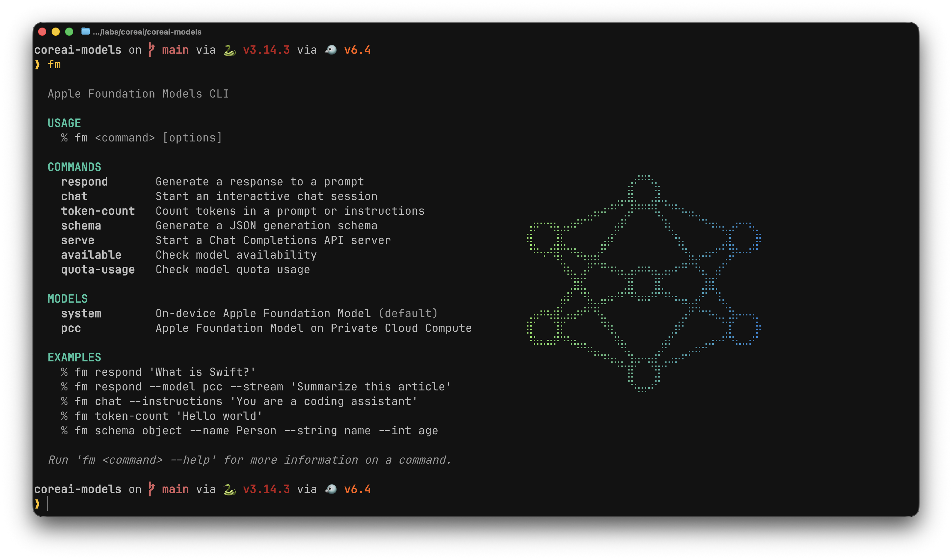Click the italic "Run 'fm <command> --help'" hint
This screenshot has width=952, height=560.
tap(249, 460)
